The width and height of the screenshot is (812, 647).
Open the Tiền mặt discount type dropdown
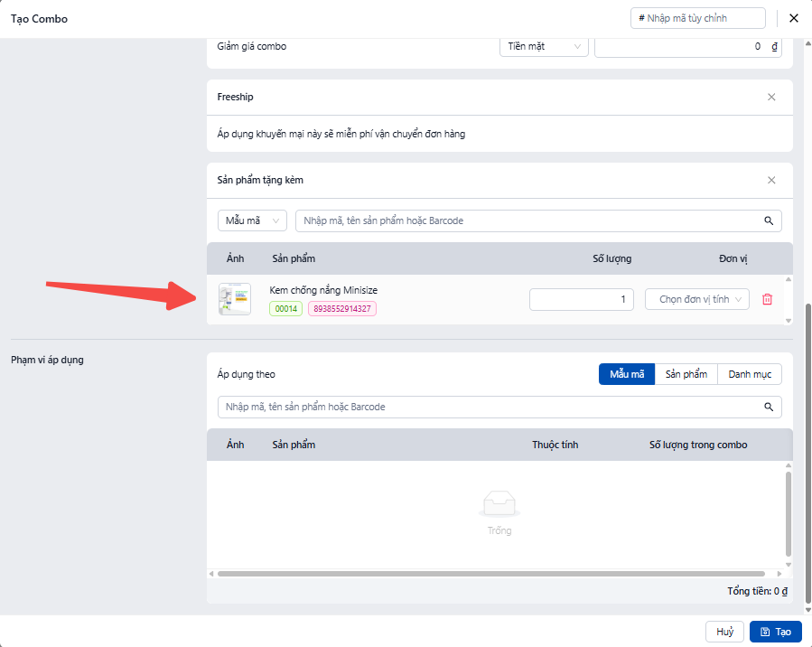(544, 46)
